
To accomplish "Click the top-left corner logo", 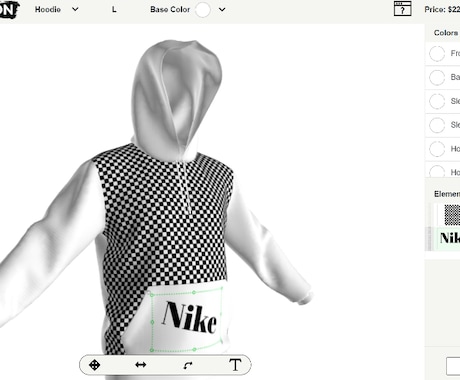I will (9, 9).
